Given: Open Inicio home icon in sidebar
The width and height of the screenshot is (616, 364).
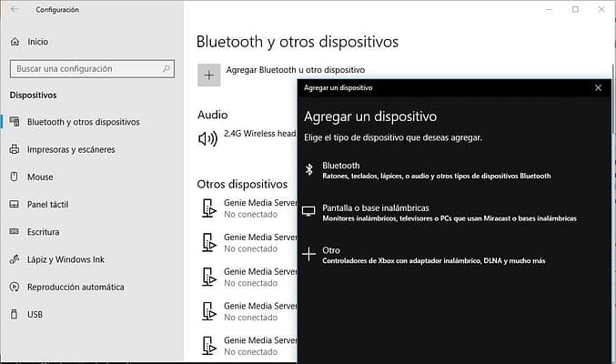Looking at the screenshot, I should (x=15, y=42).
